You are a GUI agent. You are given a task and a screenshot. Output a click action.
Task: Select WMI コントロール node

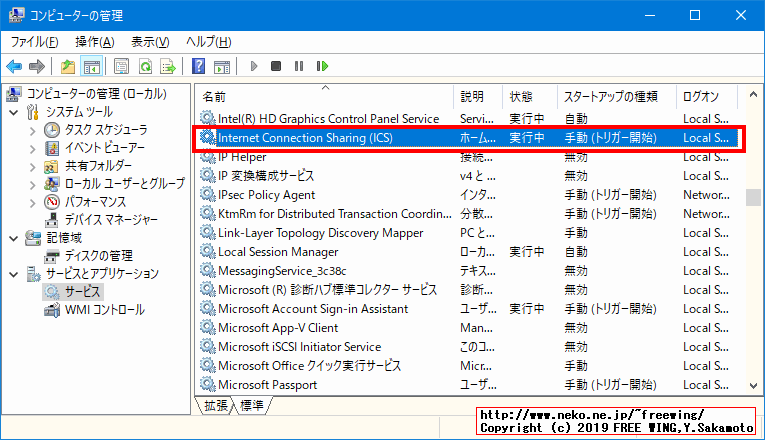(x=105, y=310)
